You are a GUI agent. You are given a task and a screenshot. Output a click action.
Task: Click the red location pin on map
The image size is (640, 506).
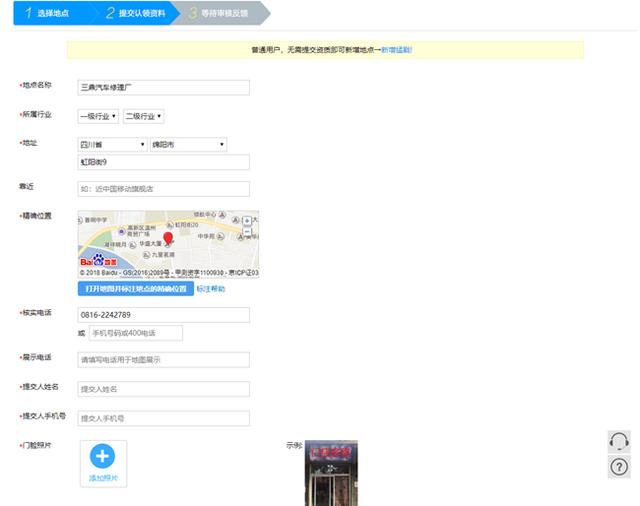(168, 238)
